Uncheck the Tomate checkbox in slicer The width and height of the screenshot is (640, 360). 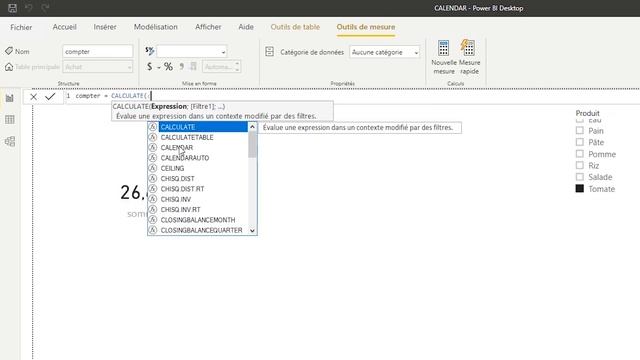tap(580, 189)
